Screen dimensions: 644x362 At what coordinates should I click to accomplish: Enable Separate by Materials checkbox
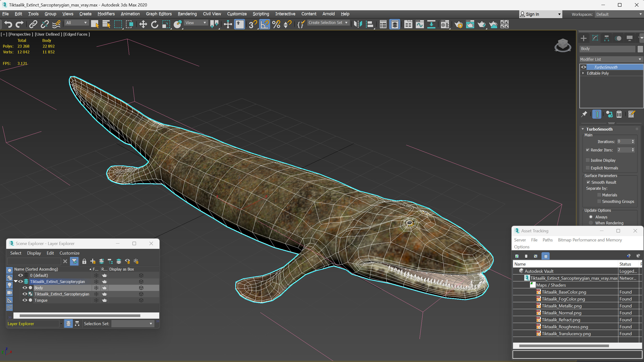click(599, 195)
